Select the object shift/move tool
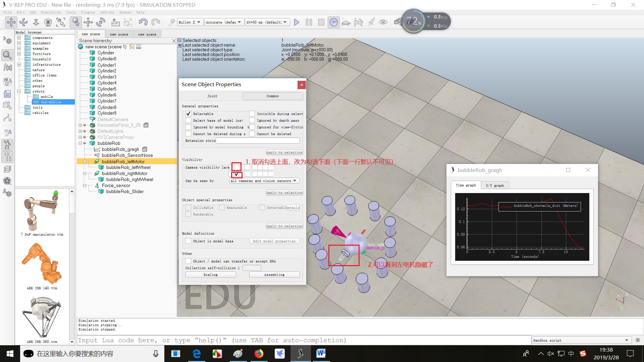This screenshot has width=644, height=362. click(88, 22)
